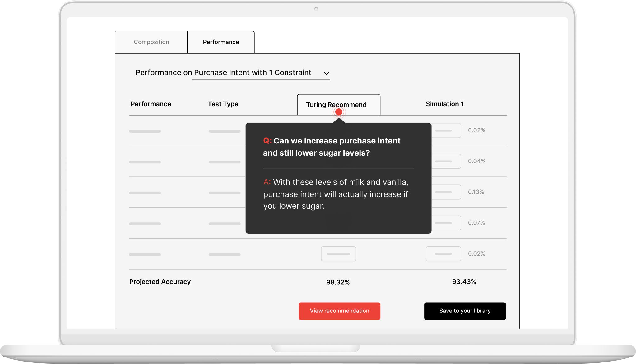
Task: Click View recommendation button
Action: [x=339, y=311]
